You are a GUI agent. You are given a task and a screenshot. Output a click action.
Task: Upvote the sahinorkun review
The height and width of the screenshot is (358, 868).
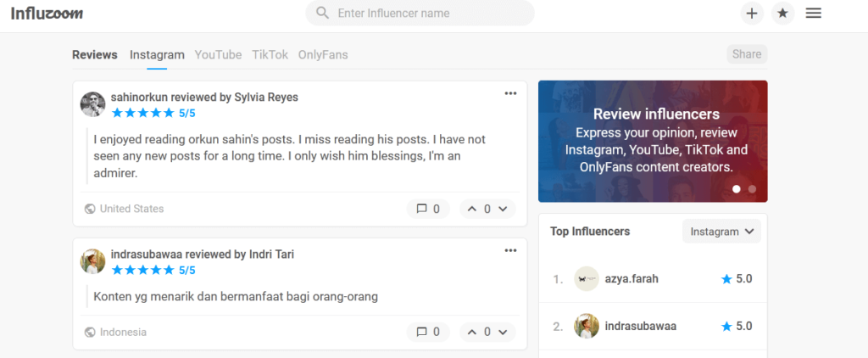471,209
